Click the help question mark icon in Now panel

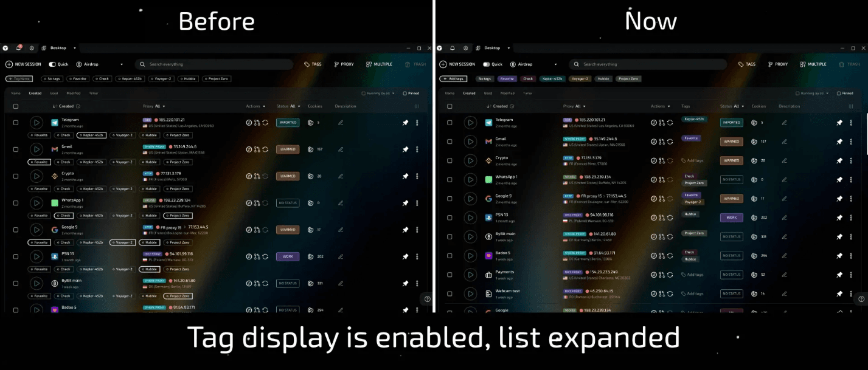point(861,298)
